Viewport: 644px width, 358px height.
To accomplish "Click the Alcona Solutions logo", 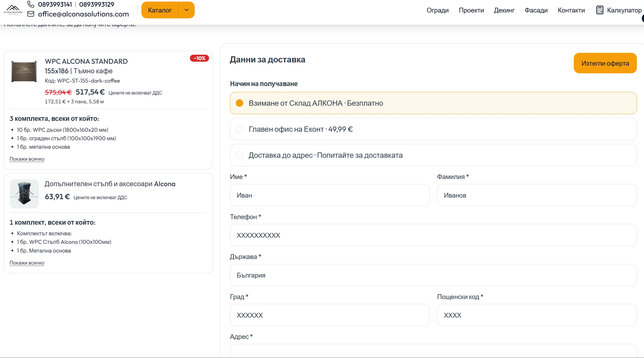I will [13, 10].
